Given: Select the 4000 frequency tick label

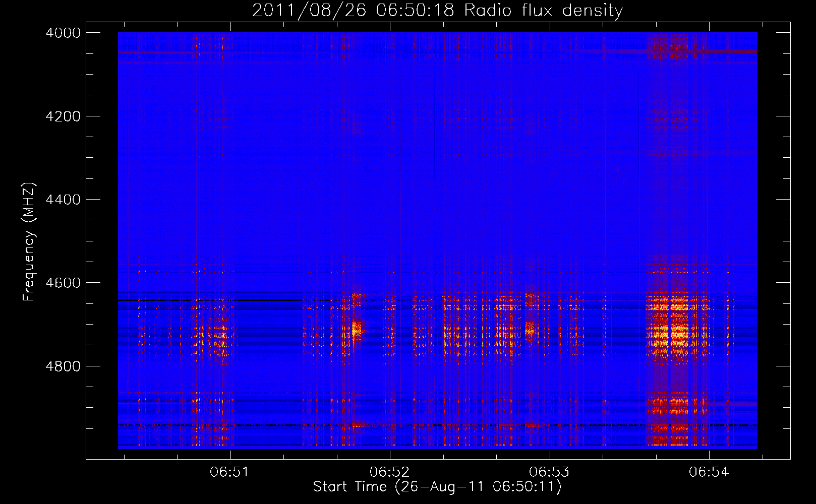Looking at the screenshot, I should pos(63,33).
